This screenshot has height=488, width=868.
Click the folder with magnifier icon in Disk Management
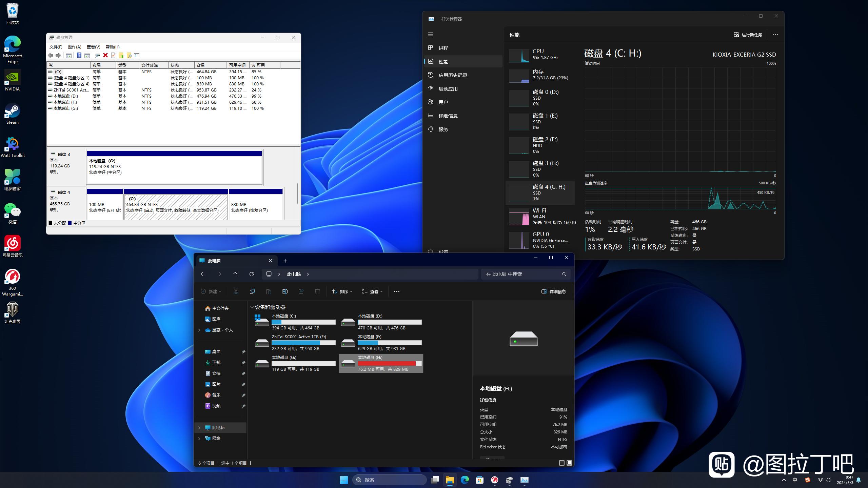tap(129, 55)
